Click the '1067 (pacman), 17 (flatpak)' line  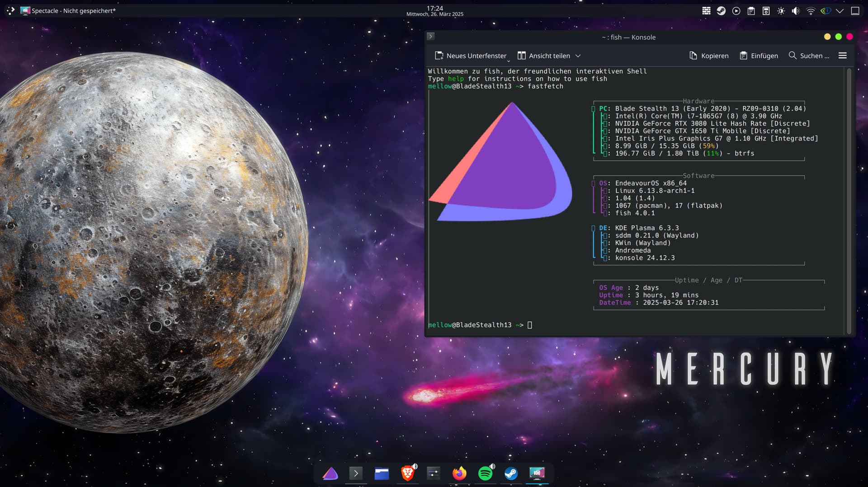coord(669,206)
